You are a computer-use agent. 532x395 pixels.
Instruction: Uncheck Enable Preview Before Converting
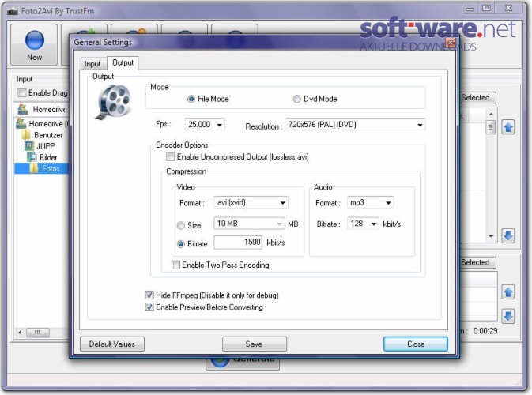pyautogui.click(x=149, y=307)
